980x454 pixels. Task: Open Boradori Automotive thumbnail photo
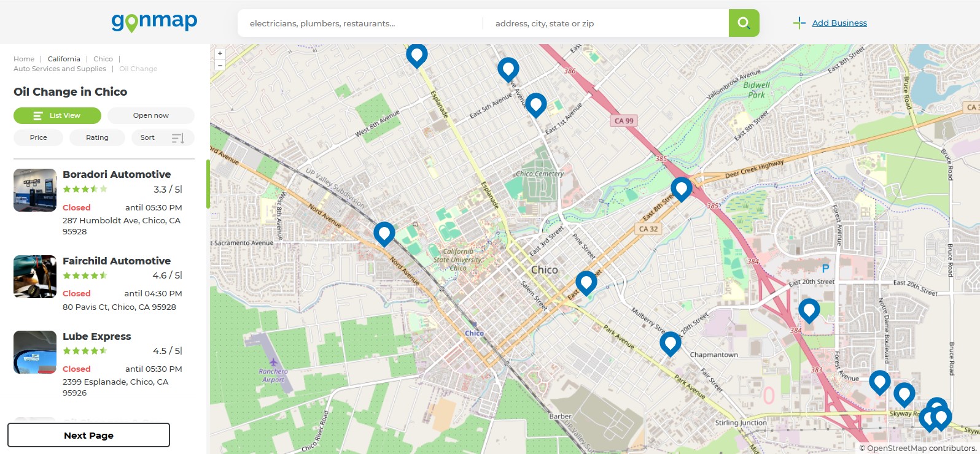click(x=35, y=190)
